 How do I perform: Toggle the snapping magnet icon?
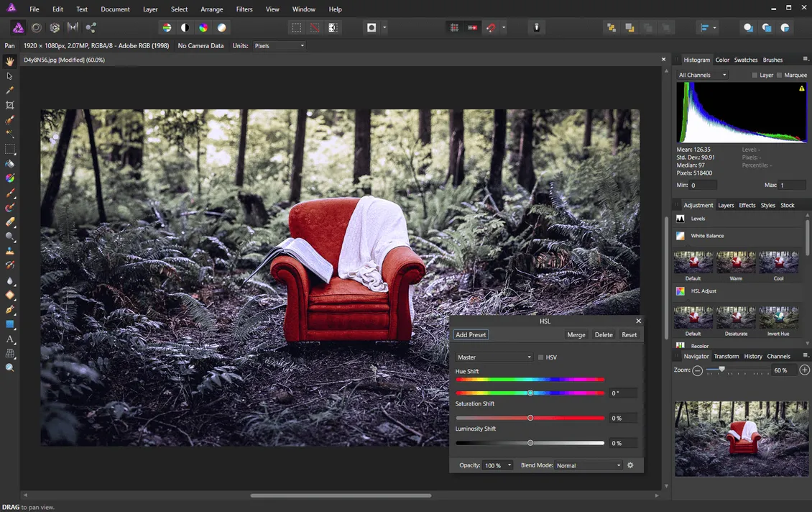pyautogui.click(x=491, y=28)
